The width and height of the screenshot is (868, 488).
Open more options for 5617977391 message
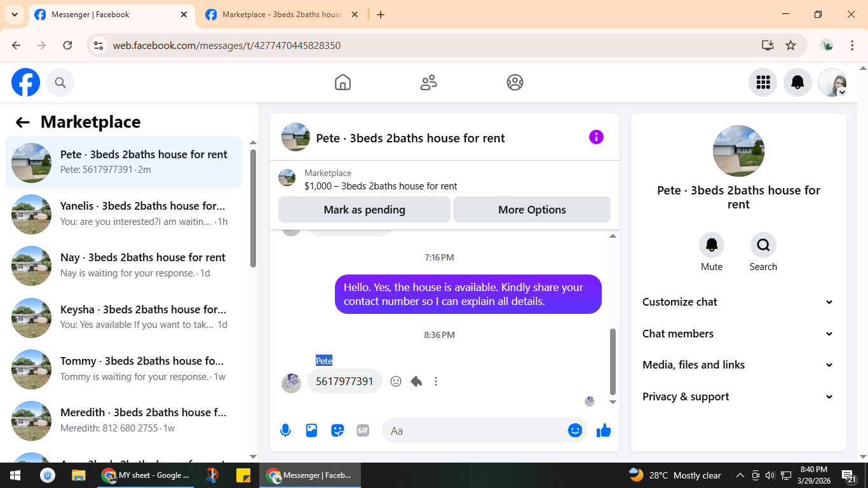point(436,381)
